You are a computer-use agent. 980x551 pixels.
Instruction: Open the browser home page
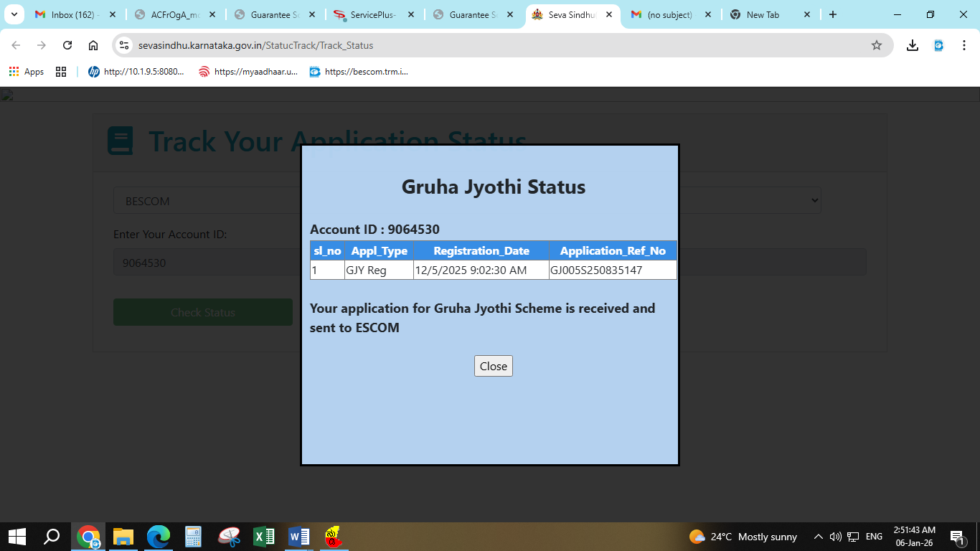pyautogui.click(x=93, y=45)
